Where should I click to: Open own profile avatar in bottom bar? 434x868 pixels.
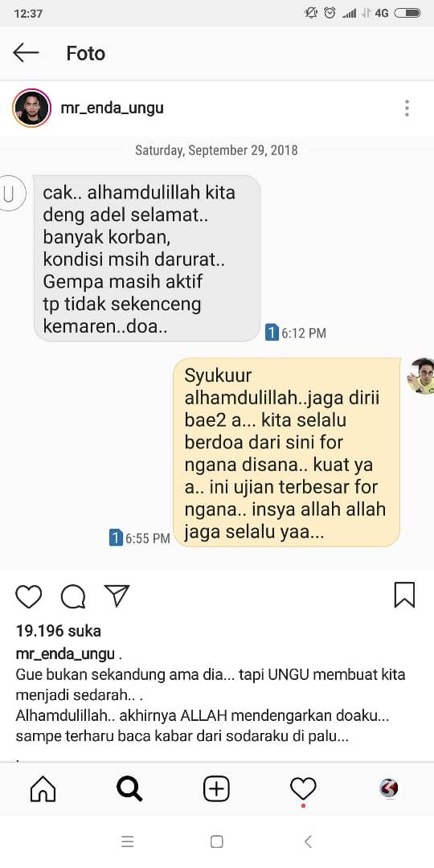tap(389, 788)
